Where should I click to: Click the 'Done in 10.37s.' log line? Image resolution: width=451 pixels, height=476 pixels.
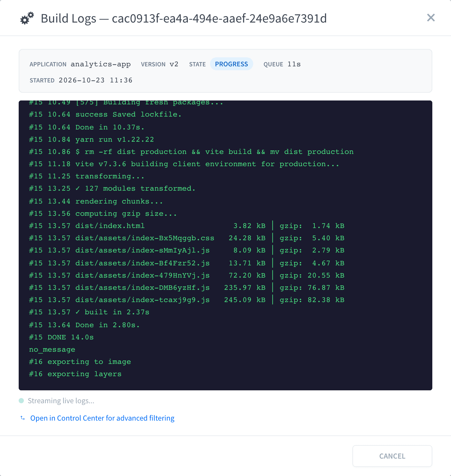(x=87, y=127)
